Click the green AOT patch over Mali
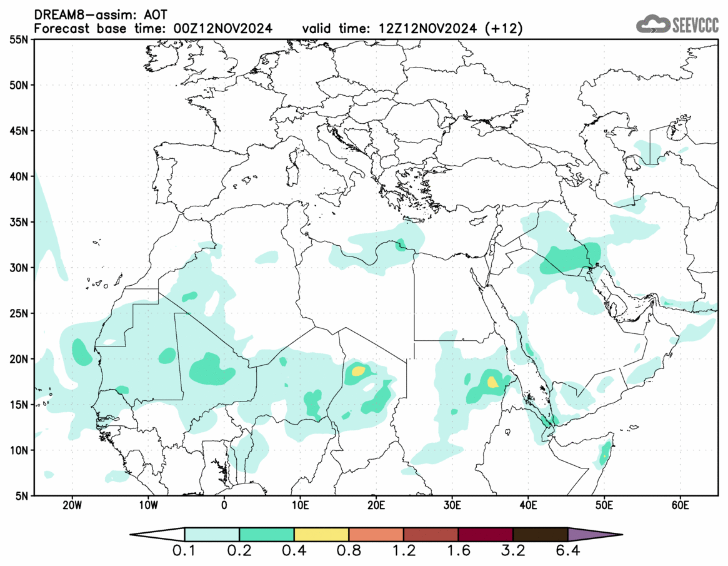 [x=212, y=370]
